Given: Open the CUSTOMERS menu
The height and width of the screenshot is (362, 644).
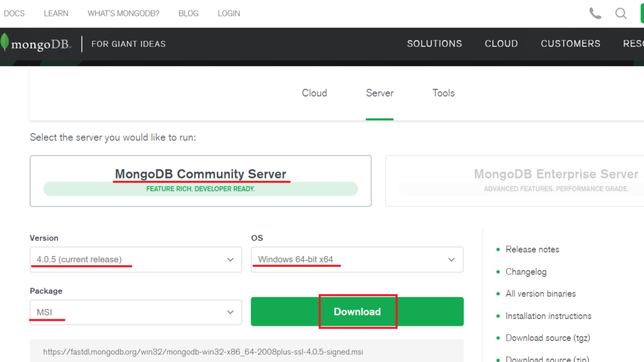Looking at the screenshot, I should 570,43.
